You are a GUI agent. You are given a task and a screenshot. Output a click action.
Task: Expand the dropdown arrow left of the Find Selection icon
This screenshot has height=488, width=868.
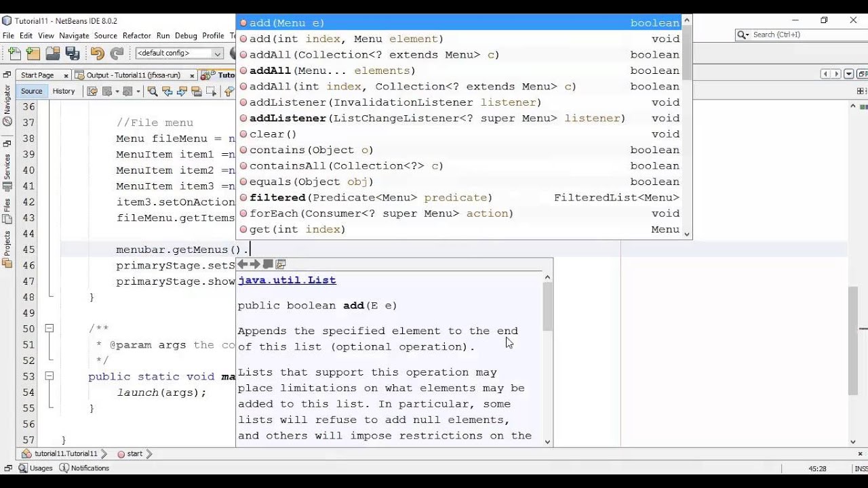pyautogui.click(x=138, y=91)
